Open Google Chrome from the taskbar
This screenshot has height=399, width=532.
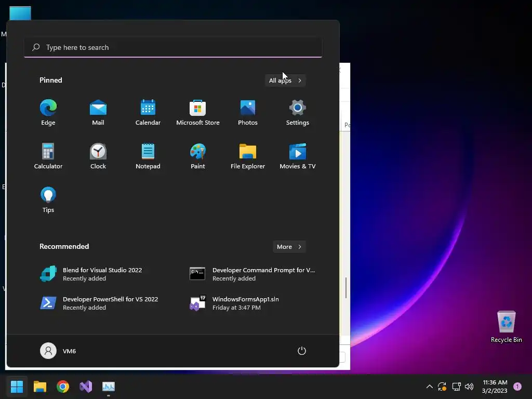coord(63,387)
